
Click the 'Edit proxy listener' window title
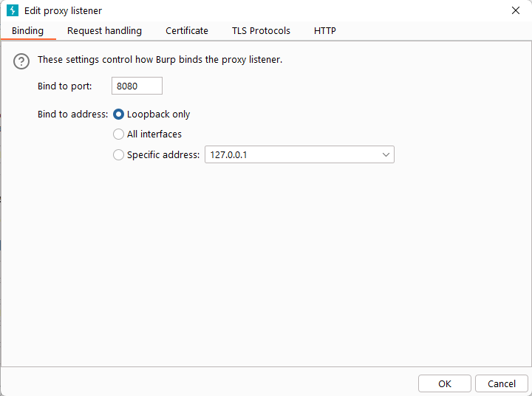coord(63,11)
